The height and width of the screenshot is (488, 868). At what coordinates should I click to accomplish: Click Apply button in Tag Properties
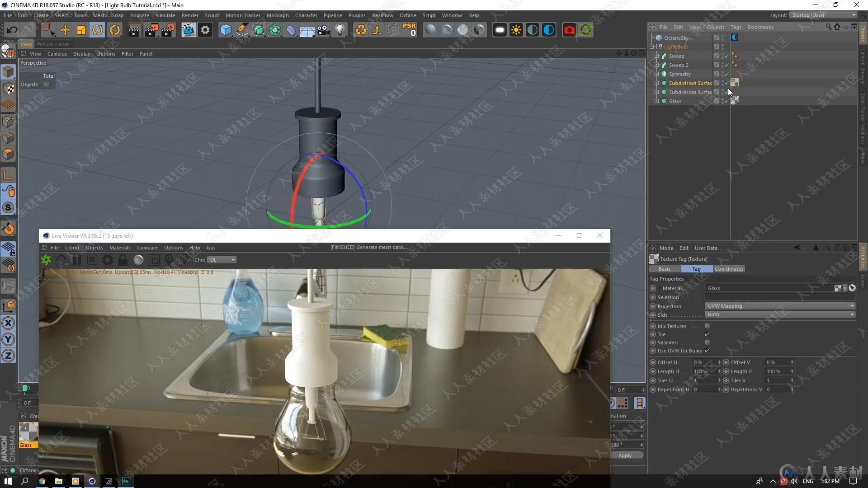point(625,455)
